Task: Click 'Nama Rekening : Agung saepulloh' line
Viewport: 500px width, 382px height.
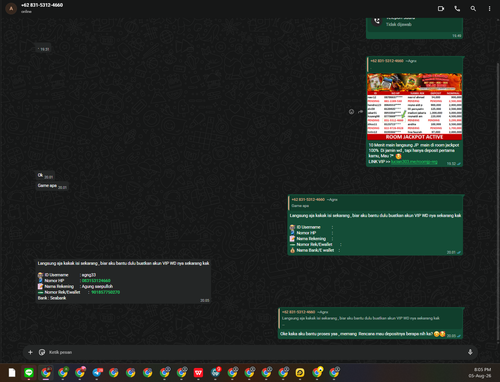Action: click(x=75, y=286)
